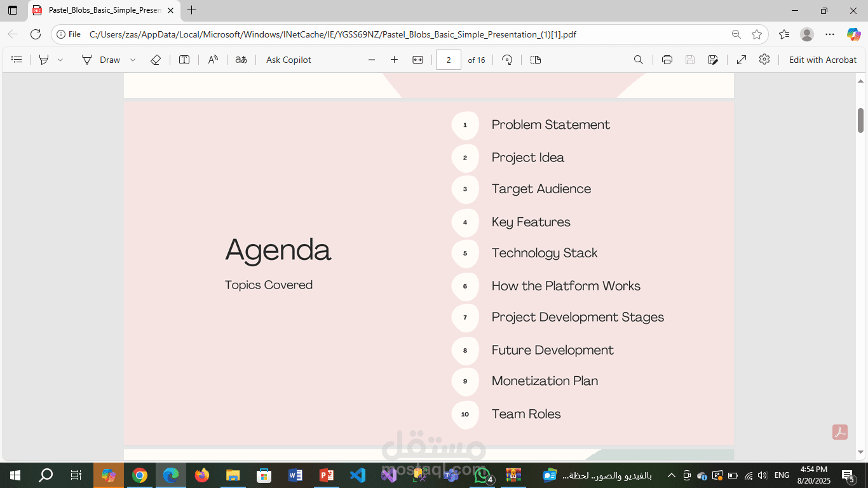Open Windows taskbar search

pyautogui.click(x=46, y=475)
